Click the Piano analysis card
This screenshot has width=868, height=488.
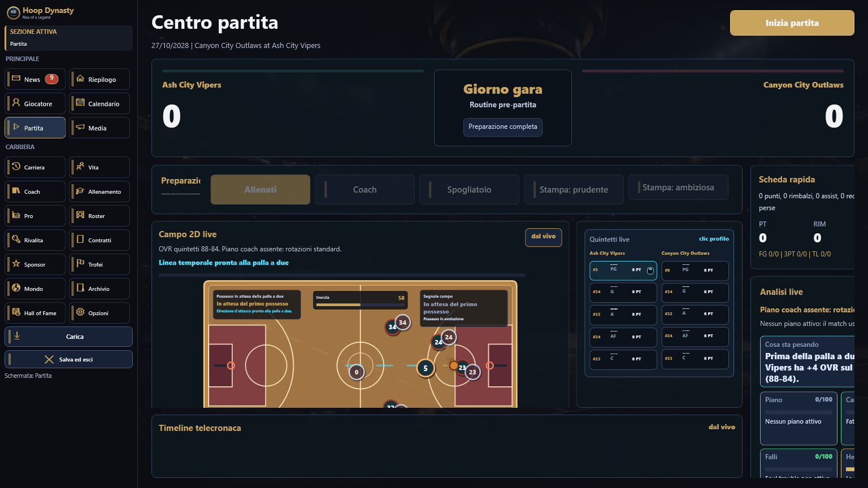tap(798, 419)
